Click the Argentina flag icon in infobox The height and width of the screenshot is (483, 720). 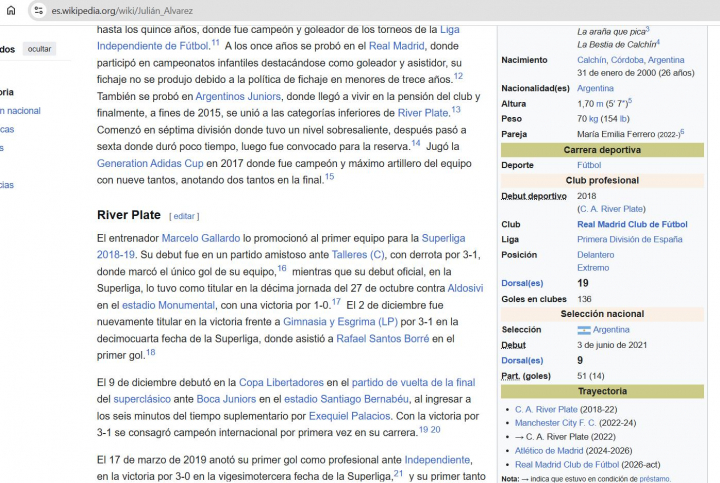tap(584, 330)
